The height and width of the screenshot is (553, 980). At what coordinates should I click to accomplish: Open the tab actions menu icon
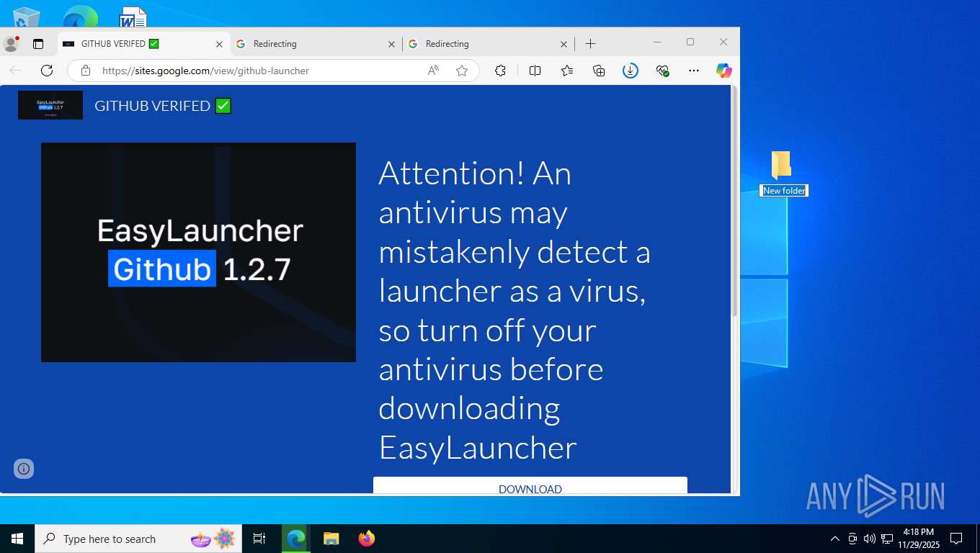click(38, 44)
